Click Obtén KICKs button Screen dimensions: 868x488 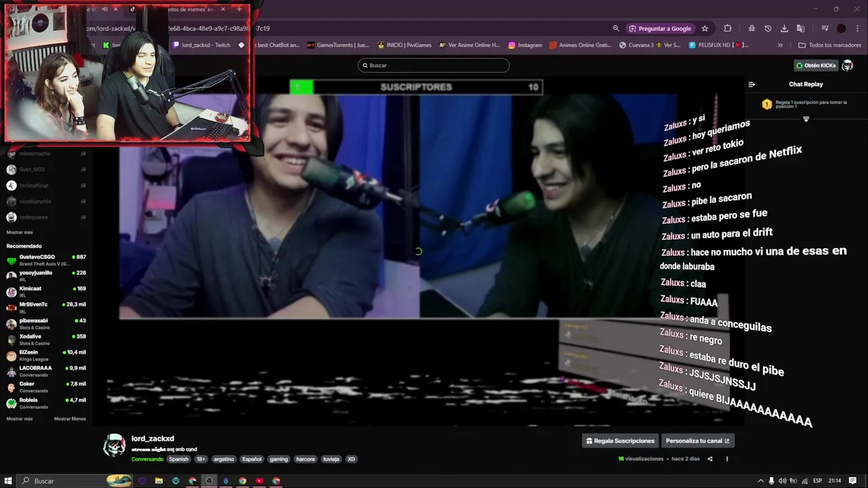tap(816, 65)
